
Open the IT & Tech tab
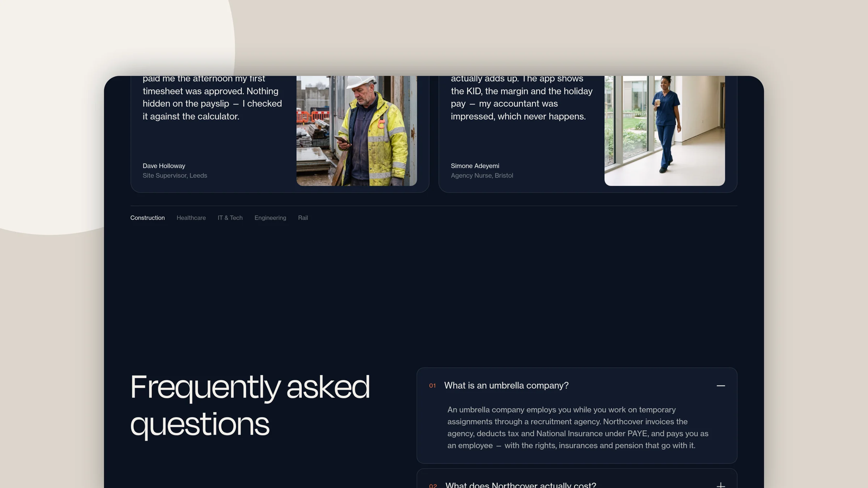[230, 218]
